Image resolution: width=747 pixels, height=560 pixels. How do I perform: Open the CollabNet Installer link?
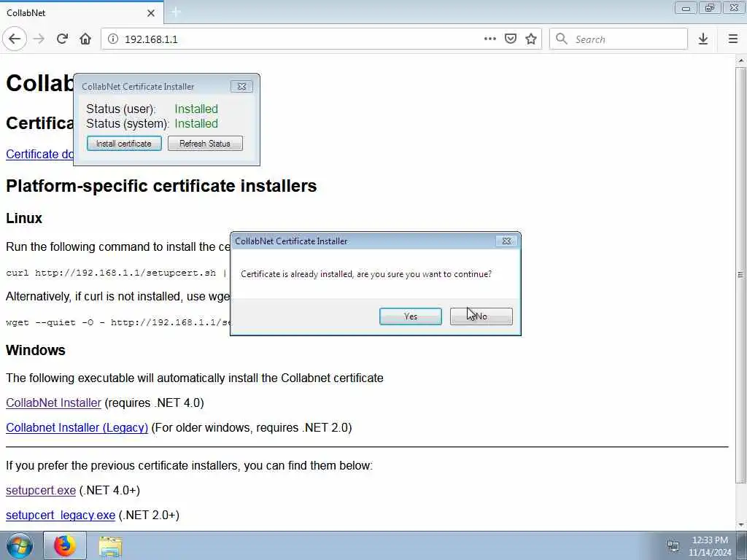pyautogui.click(x=53, y=402)
